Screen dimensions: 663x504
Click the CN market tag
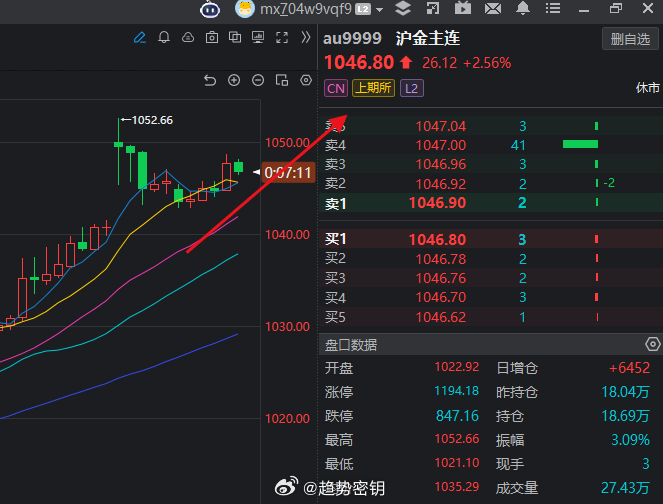(336, 88)
